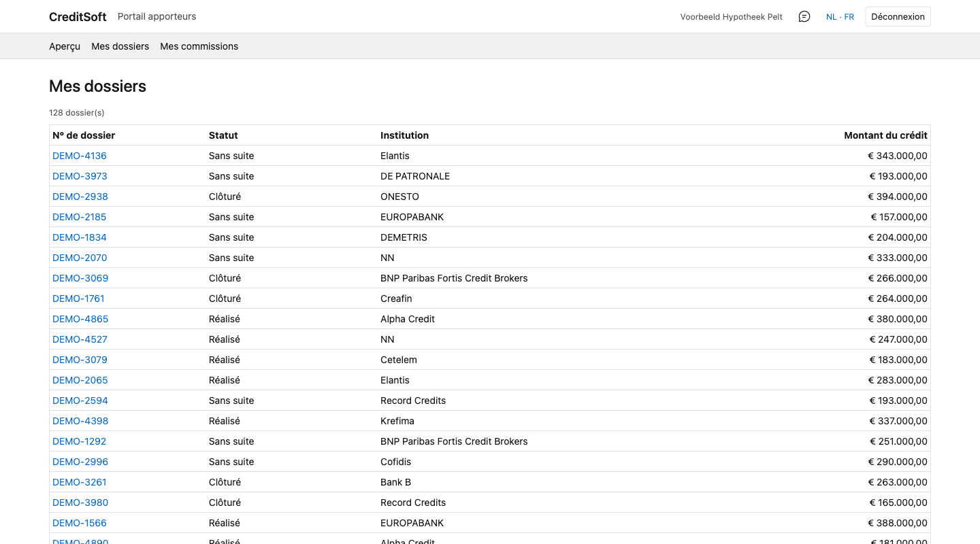Viewport: 980px width, 544px height.
Task: Open dossier DEMO-1566
Action: coord(80,523)
